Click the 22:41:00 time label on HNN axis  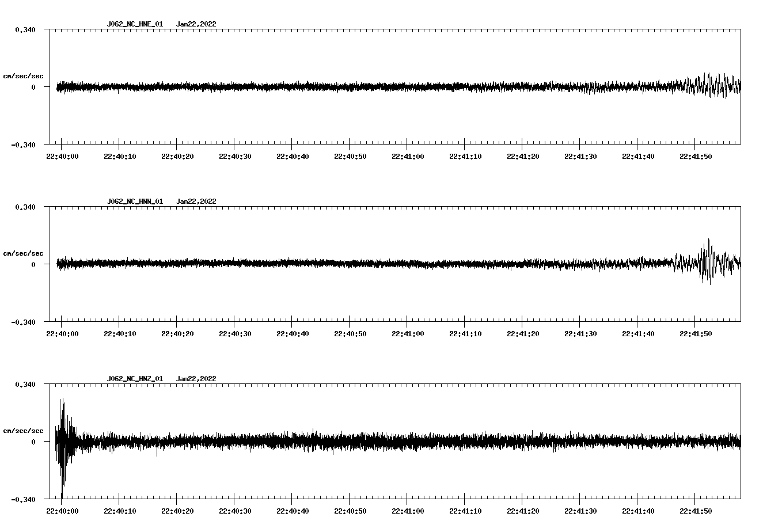[408, 334]
